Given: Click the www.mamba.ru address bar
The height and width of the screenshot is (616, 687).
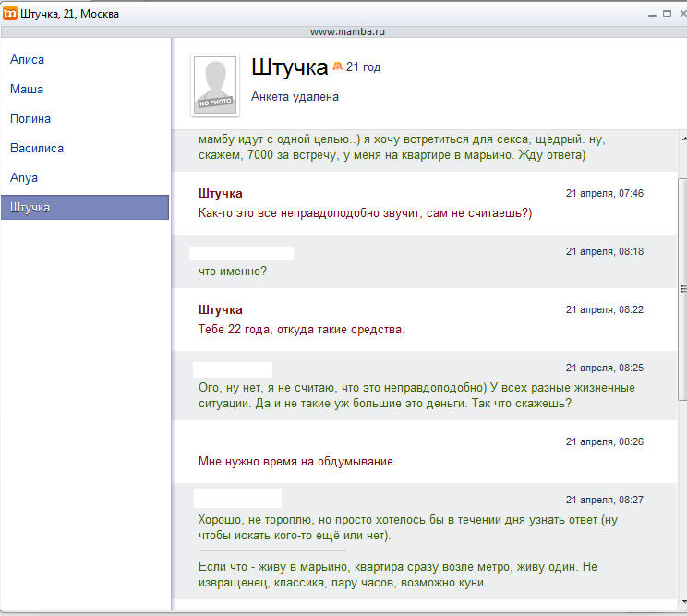Looking at the screenshot, I should coord(347,31).
